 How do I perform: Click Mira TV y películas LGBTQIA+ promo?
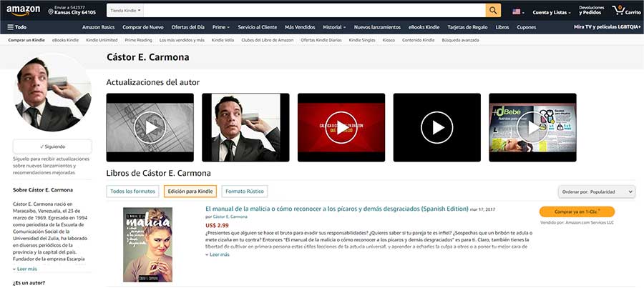[x=607, y=26]
